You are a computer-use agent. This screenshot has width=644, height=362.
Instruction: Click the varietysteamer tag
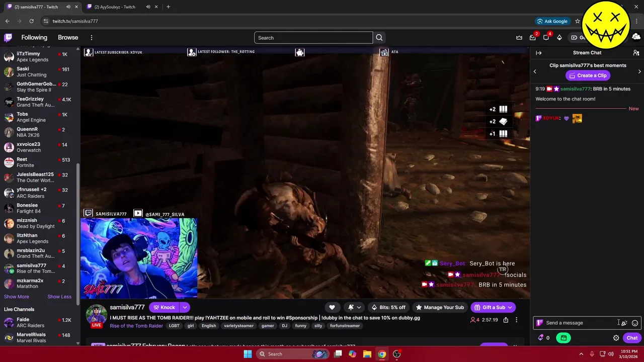(239, 326)
